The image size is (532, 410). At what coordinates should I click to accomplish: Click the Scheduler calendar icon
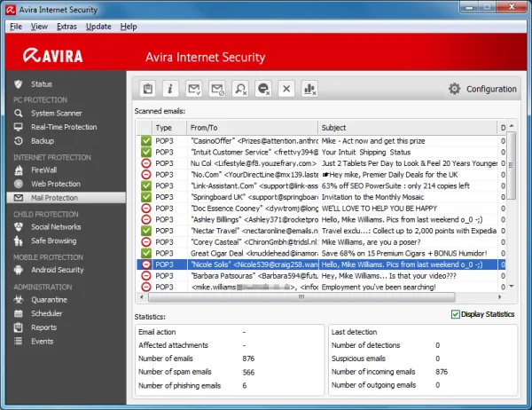pos(19,313)
